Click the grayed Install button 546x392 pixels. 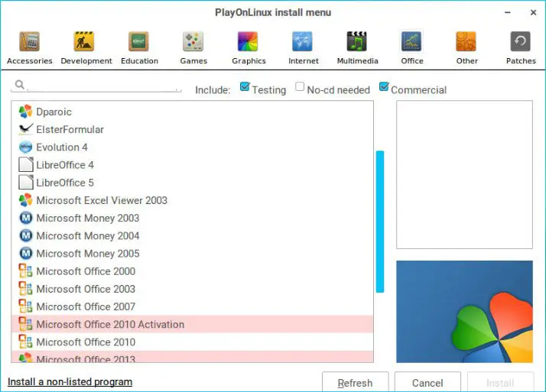pyautogui.click(x=500, y=382)
